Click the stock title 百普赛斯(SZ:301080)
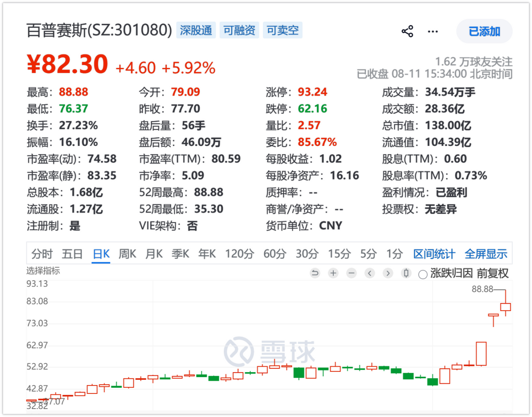Image resolution: width=532 pixels, height=417 pixels. tap(99, 31)
